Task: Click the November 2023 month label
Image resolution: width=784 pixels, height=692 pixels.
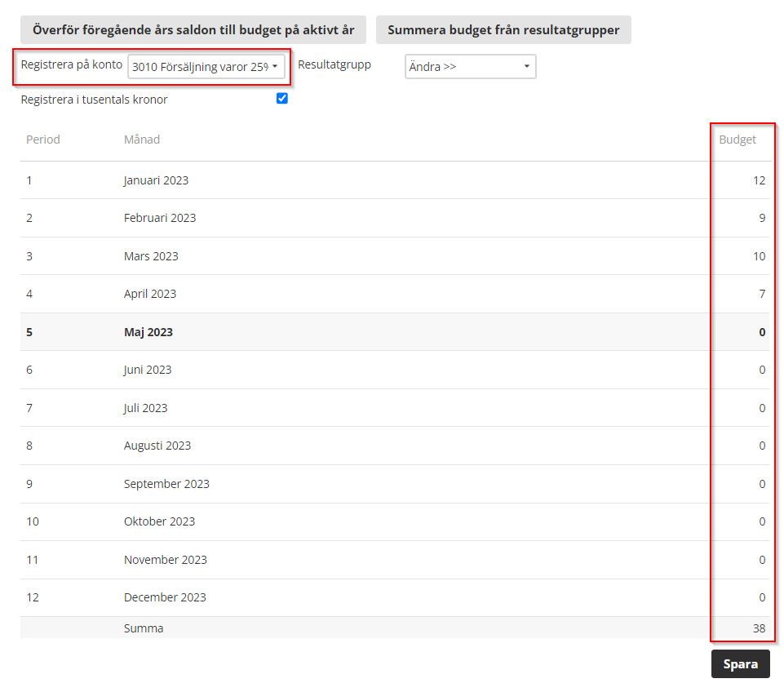Action: [166, 560]
